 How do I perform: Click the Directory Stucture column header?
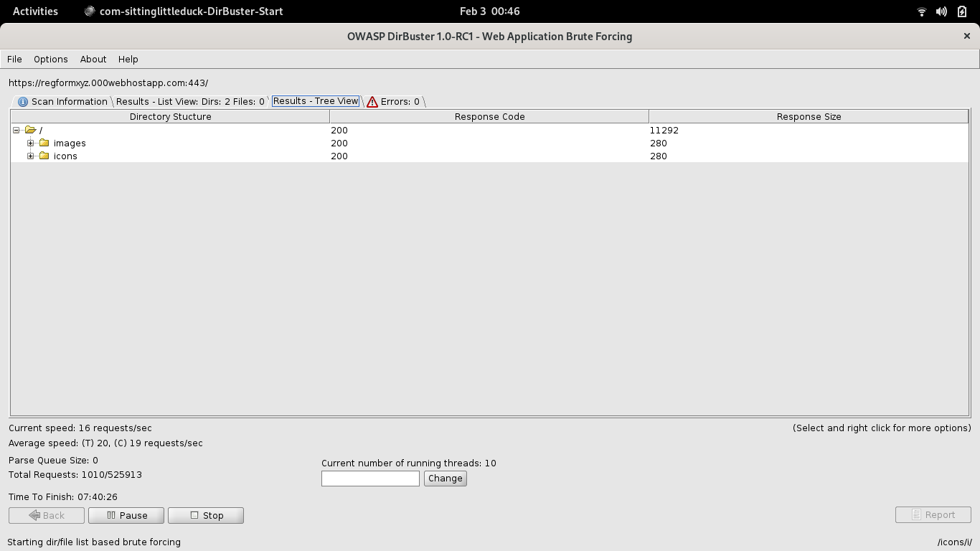coord(170,116)
